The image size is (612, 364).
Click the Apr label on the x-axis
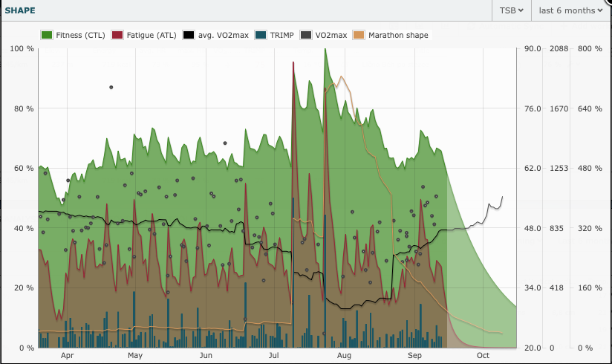pyautogui.click(x=67, y=355)
